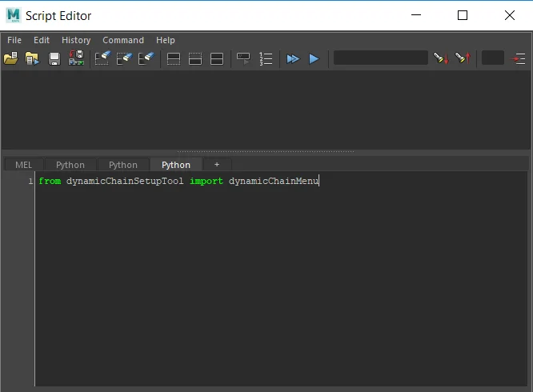Screen dimensions: 533x392
Task: Switch to the first Python tab
Action: point(70,165)
